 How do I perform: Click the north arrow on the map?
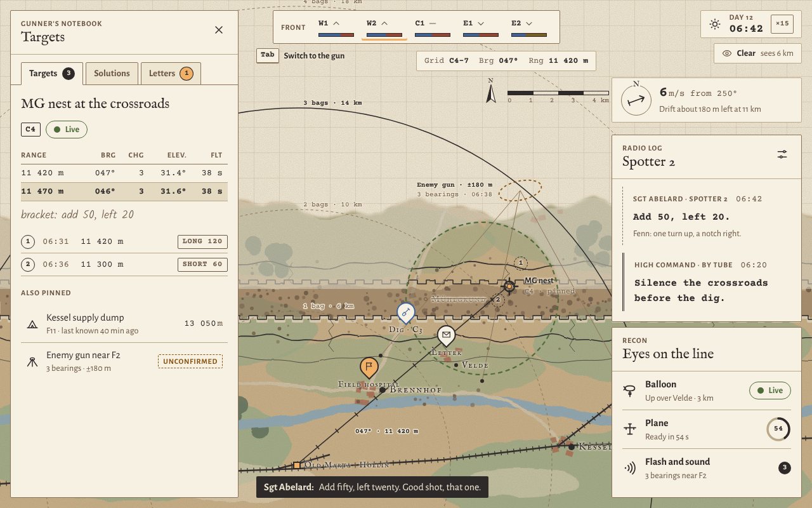point(490,91)
